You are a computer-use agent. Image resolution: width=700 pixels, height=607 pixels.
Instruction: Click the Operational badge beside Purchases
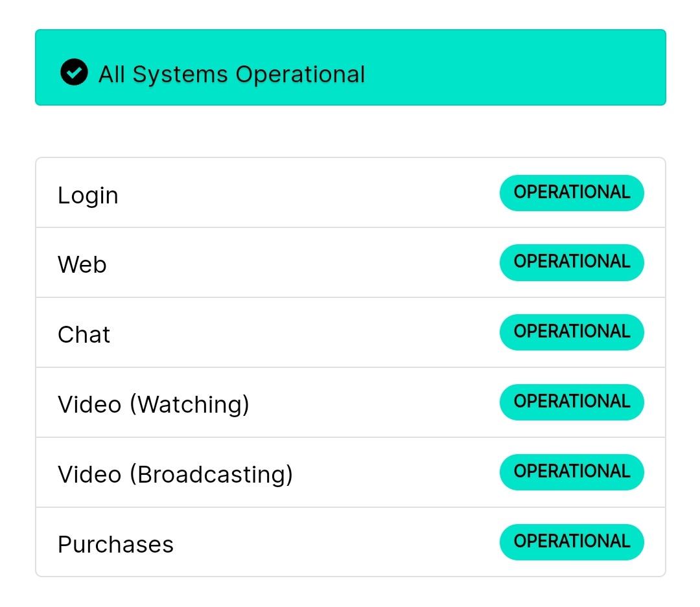pyautogui.click(x=572, y=542)
